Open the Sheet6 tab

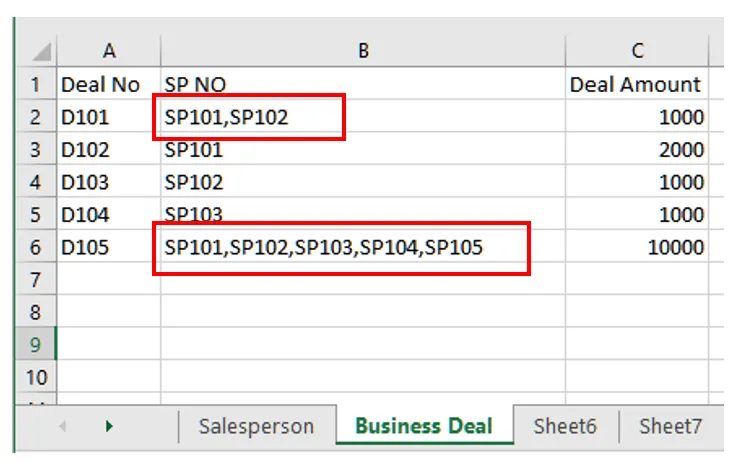(x=564, y=426)
